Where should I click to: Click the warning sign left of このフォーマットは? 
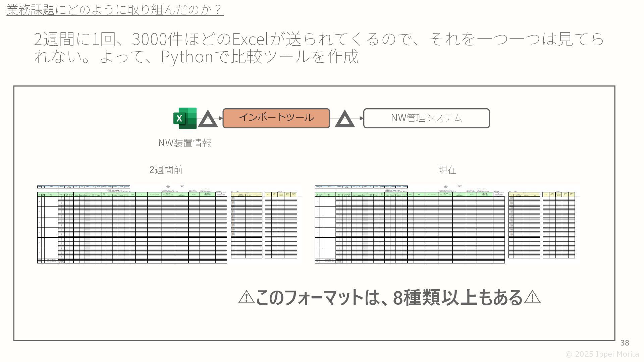coord(246,297)
